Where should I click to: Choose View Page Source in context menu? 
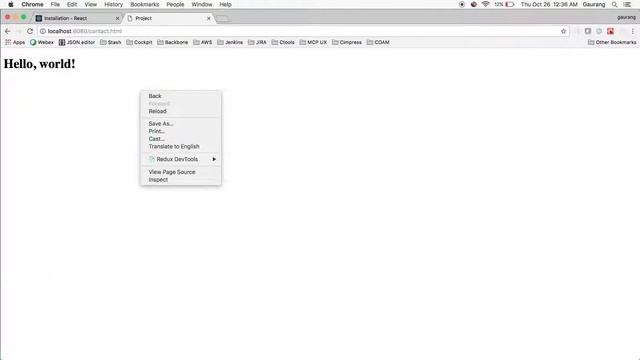coord(181,172)
